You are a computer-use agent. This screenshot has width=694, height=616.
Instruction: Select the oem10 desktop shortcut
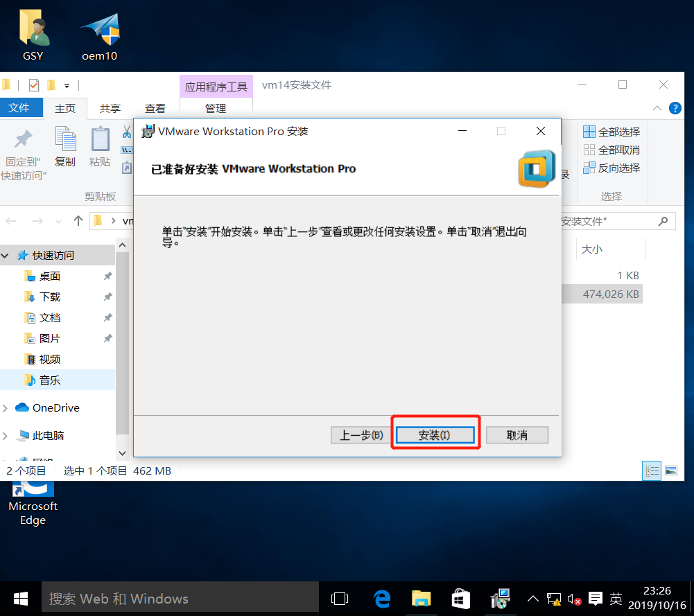(x=100, y=36)
